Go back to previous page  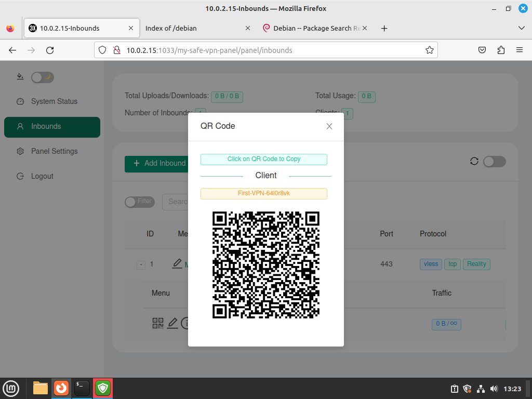coord(12,50)
